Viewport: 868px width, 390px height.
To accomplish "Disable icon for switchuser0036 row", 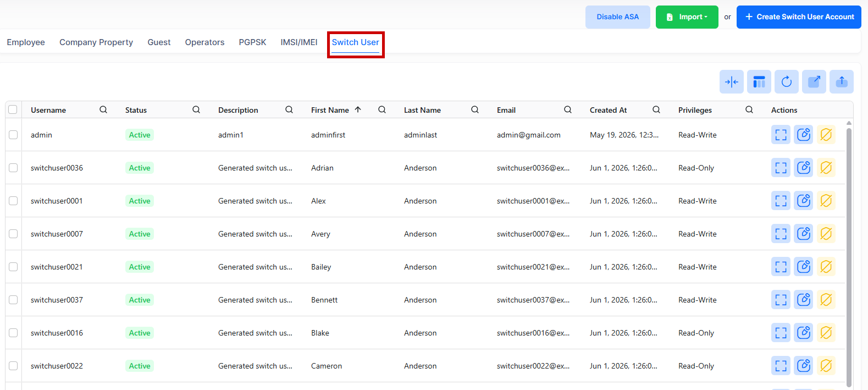I will pyautogui.click(x=826, y=168).
